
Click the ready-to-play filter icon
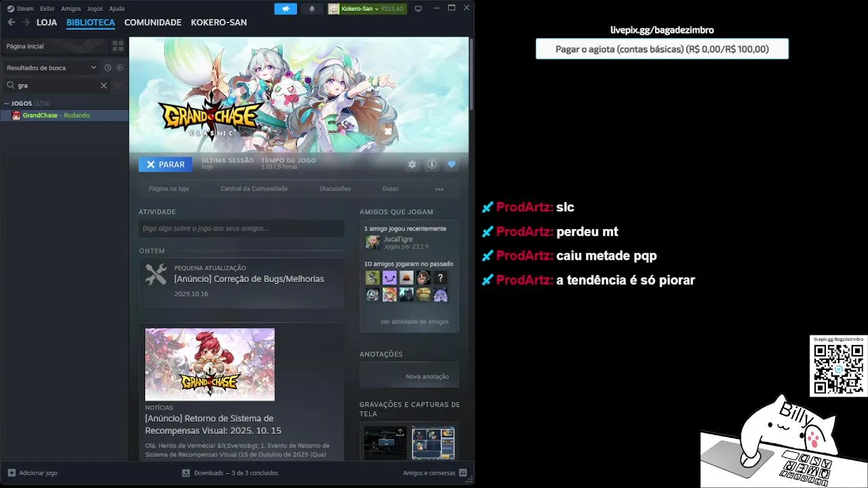(x=120, y=68)
